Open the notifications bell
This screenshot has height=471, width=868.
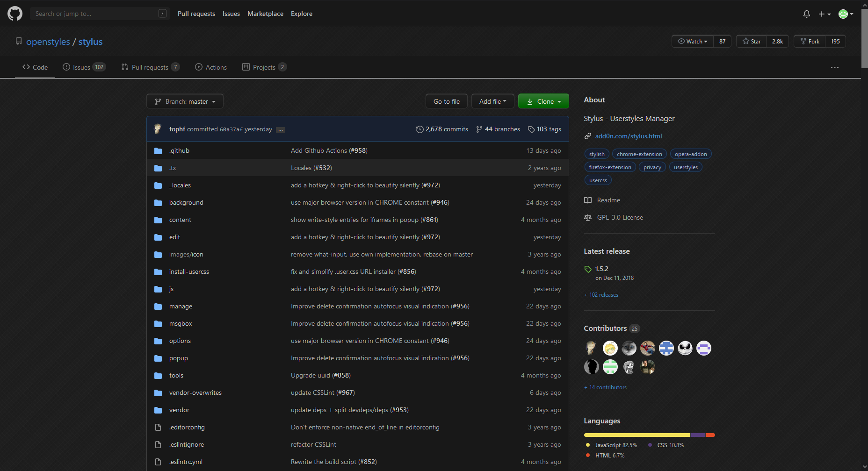point(807,14)
